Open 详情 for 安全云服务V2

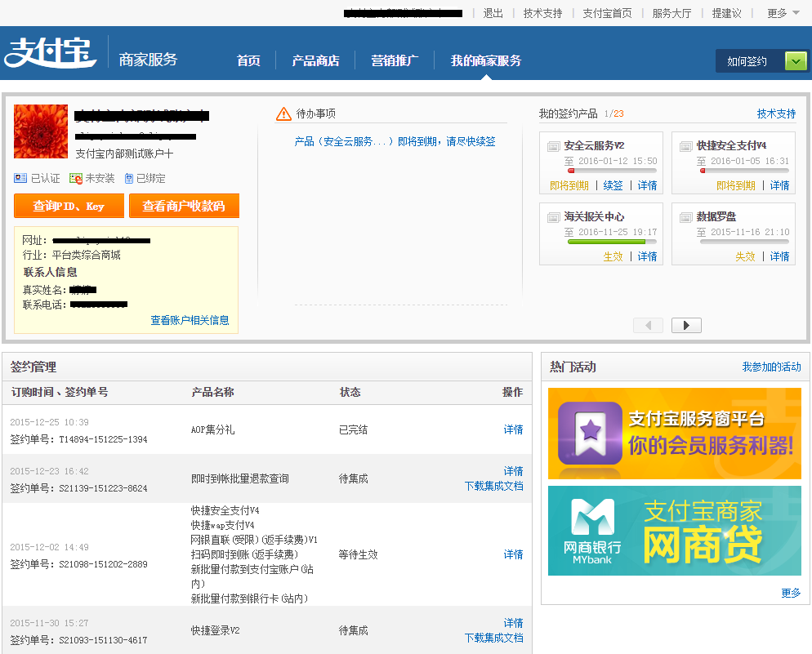(647, 185)
